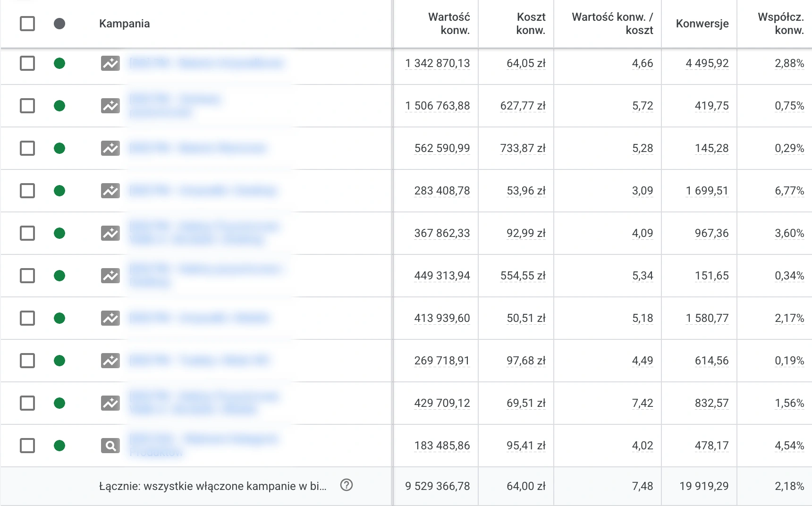812x506 pixels.
Task: Select all campaigns with the header checkbox
Action: tap(27, 24)
